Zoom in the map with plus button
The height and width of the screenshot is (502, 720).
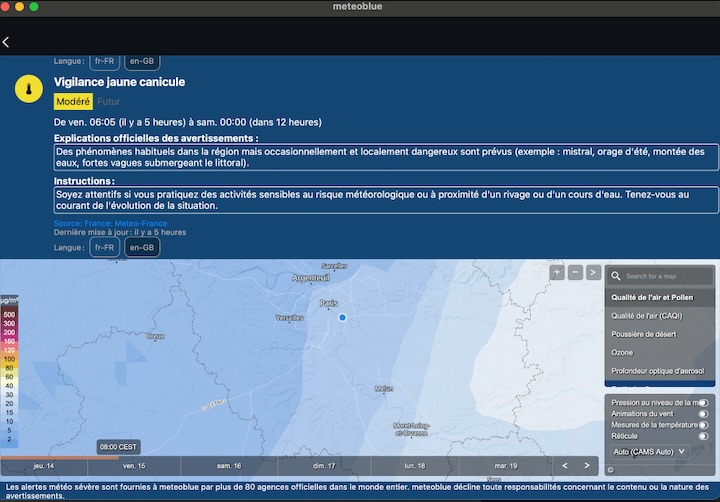click(x=557, y=272)
